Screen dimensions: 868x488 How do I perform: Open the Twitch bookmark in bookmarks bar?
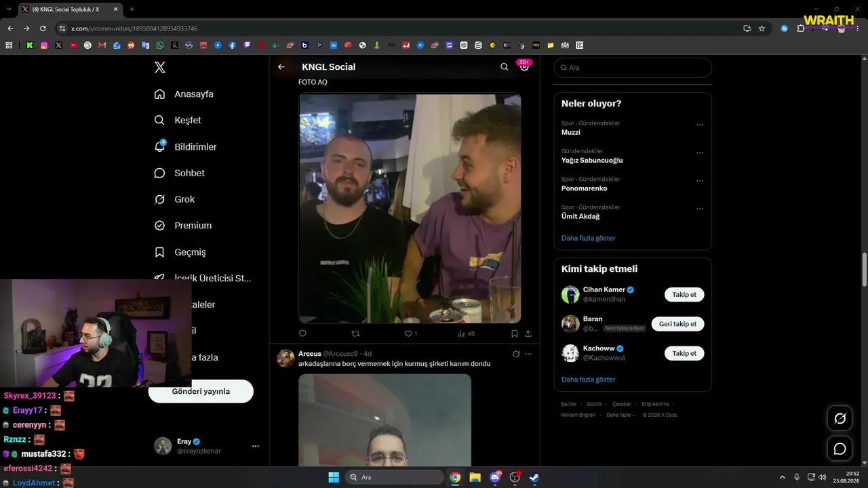click(247, 45)
